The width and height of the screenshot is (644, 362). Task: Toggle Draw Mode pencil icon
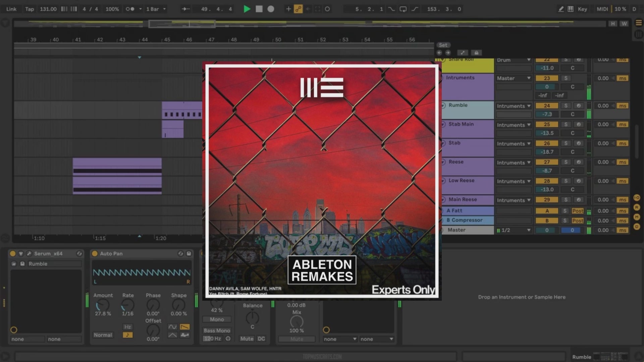(x=561, y=9)
